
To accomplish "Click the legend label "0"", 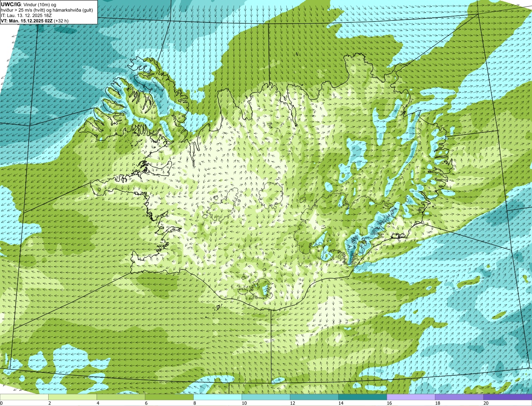I will point(1,403).
